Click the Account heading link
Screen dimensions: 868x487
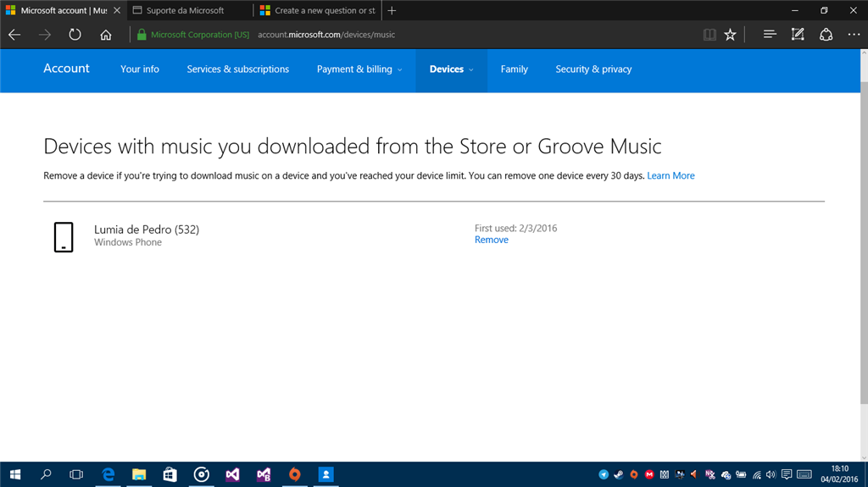tap(66, 68)
